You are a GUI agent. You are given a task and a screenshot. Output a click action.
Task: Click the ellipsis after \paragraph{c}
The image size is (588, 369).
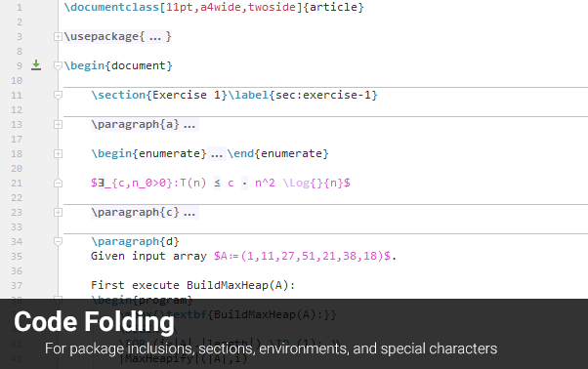click(189, 213)
